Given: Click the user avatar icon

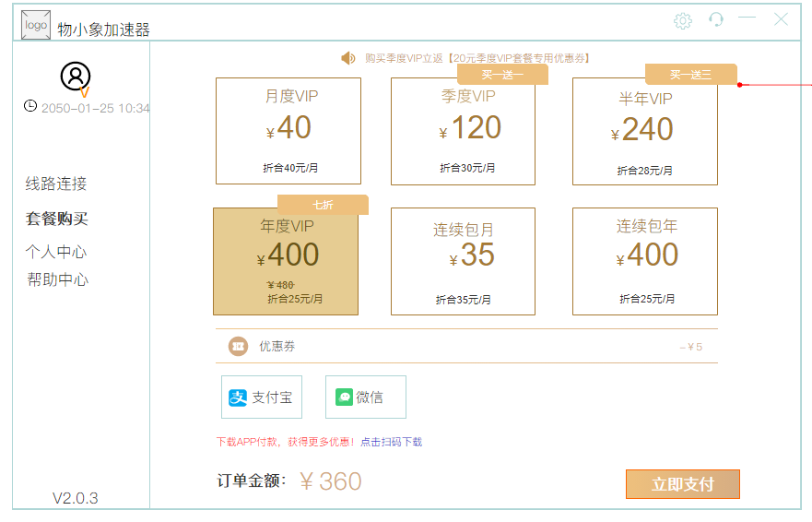Looking at the screenshot, I should (x=76, y=77).
